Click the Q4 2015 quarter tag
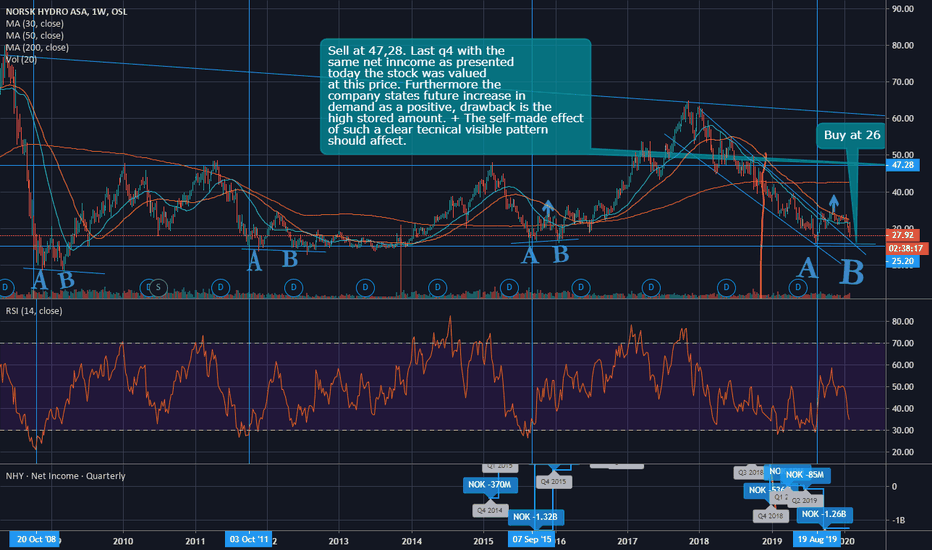This screenshot has width=932, height=550. (553, 482)
